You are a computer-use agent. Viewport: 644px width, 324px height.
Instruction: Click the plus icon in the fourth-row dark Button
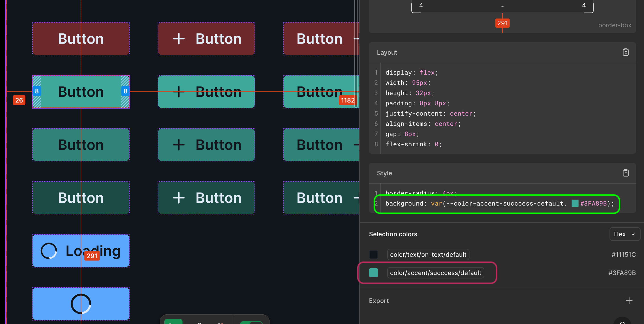(179, 198)
